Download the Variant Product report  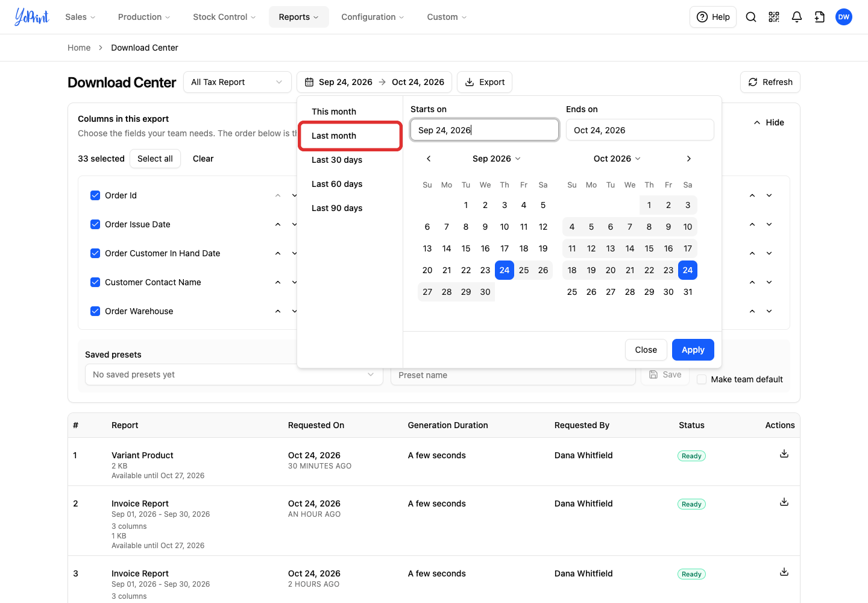[784, 453]
